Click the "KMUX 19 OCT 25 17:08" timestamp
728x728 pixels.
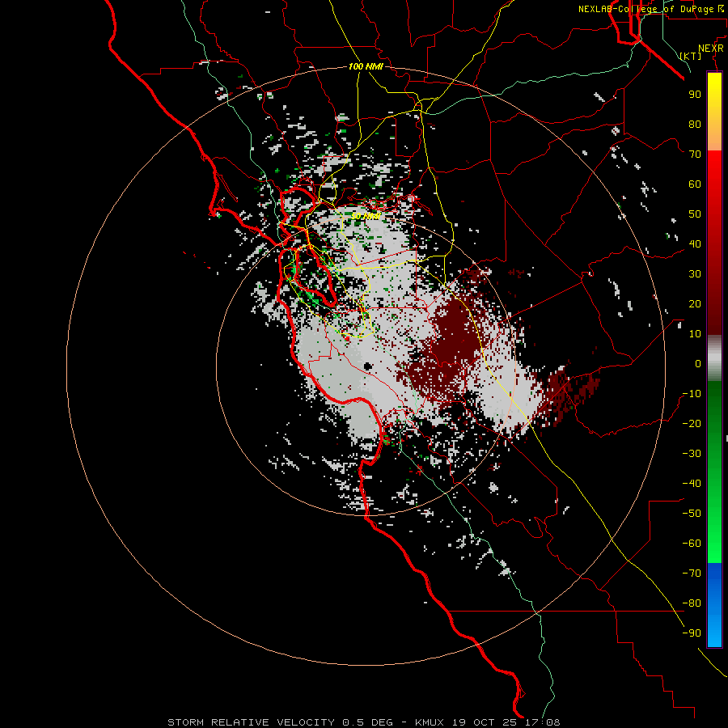[488, 722]
